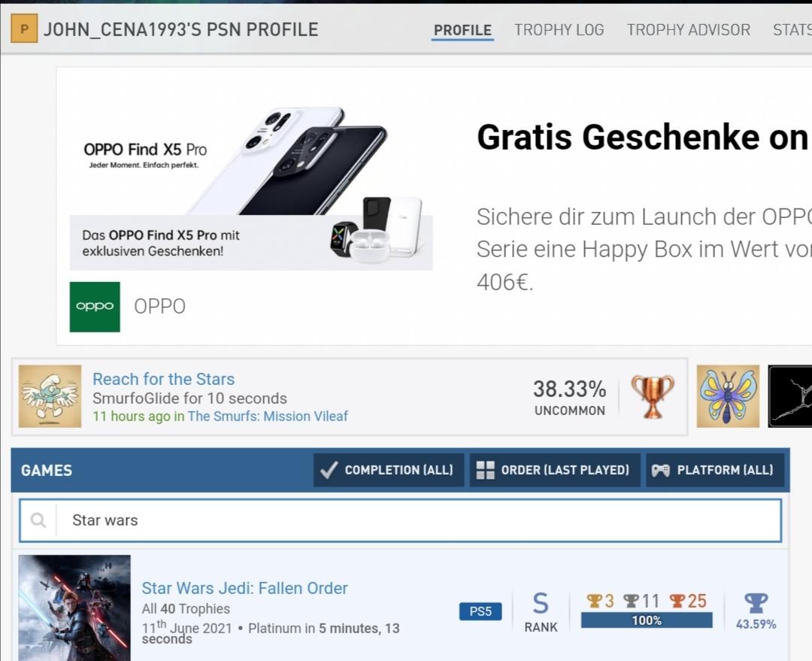Image resolution: width=812 pixels, height=661 pixels.
Task: Click the Smurf trophy thumbnail
Action: pyautogui.click(x=50, y=396)
